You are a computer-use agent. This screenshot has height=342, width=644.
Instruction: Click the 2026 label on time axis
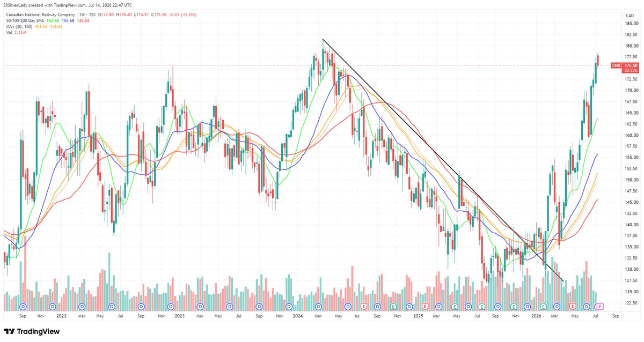coord(536,316)
